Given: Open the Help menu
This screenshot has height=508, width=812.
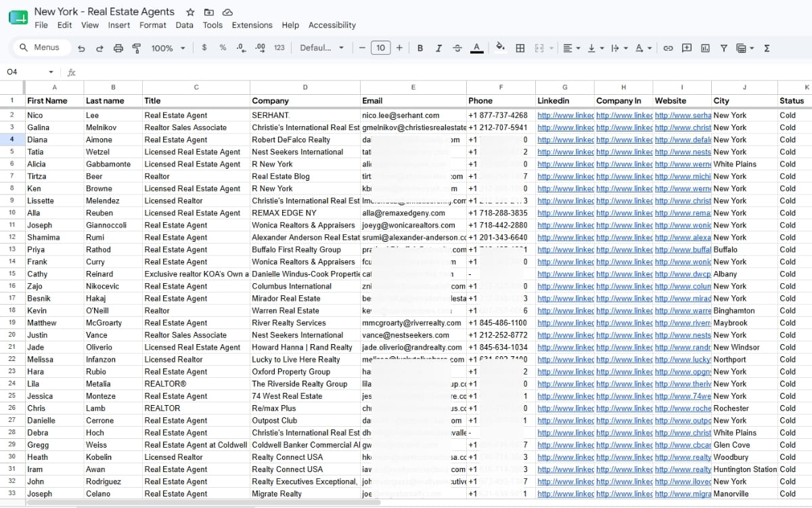Looking at the screenshot, I should tap(290, 25).
